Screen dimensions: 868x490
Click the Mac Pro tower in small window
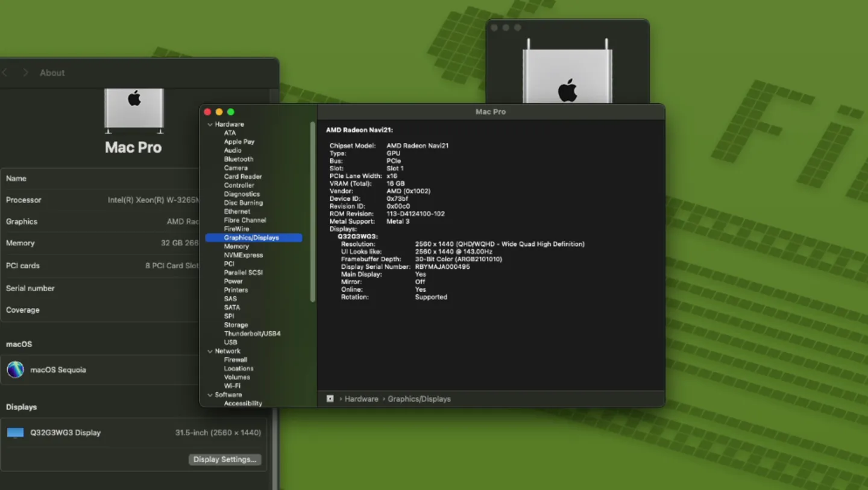pos(567,75)
